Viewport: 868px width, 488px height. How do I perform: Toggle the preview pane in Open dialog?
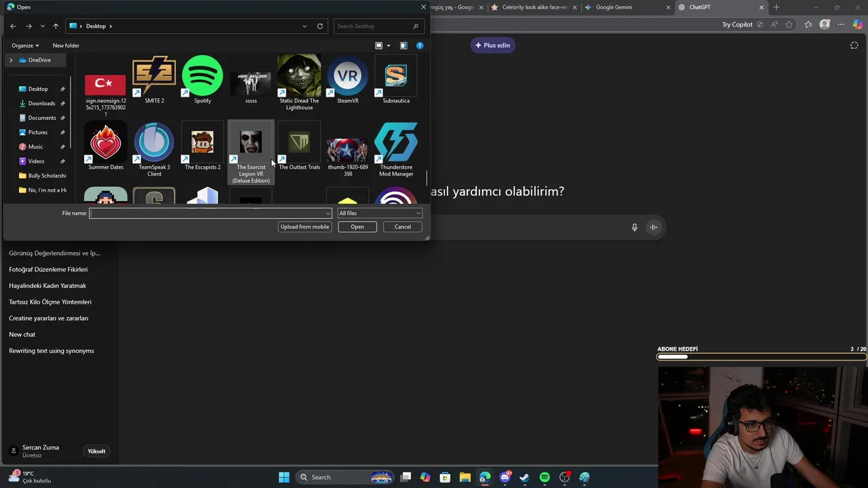[403, 45]
